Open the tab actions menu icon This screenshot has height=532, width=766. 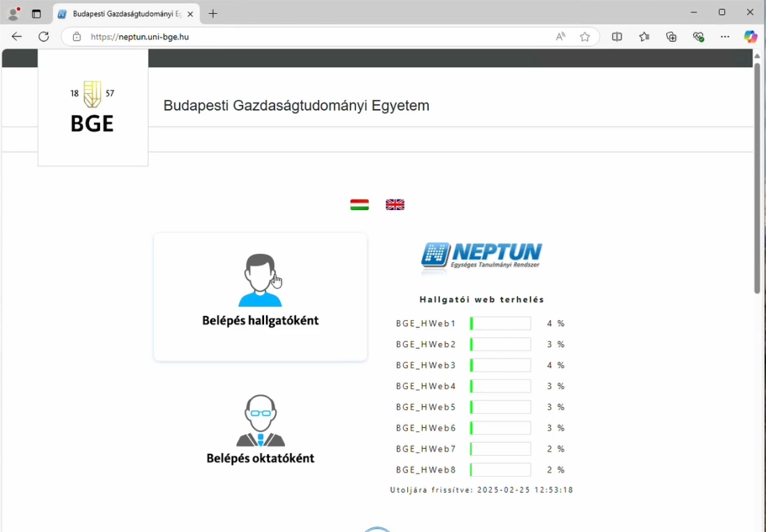(36, 14)
